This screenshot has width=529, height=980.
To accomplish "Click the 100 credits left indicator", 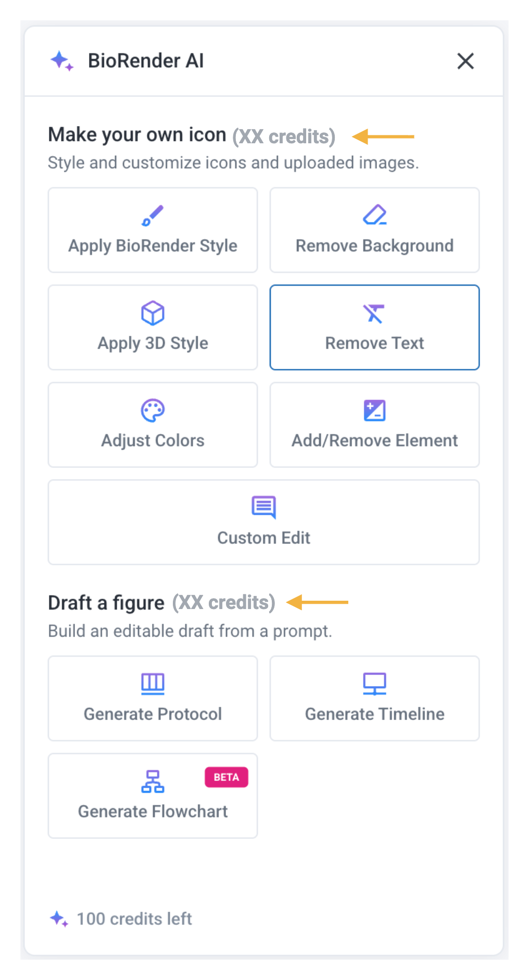I will pyautogui.click(x=134, y=919).
